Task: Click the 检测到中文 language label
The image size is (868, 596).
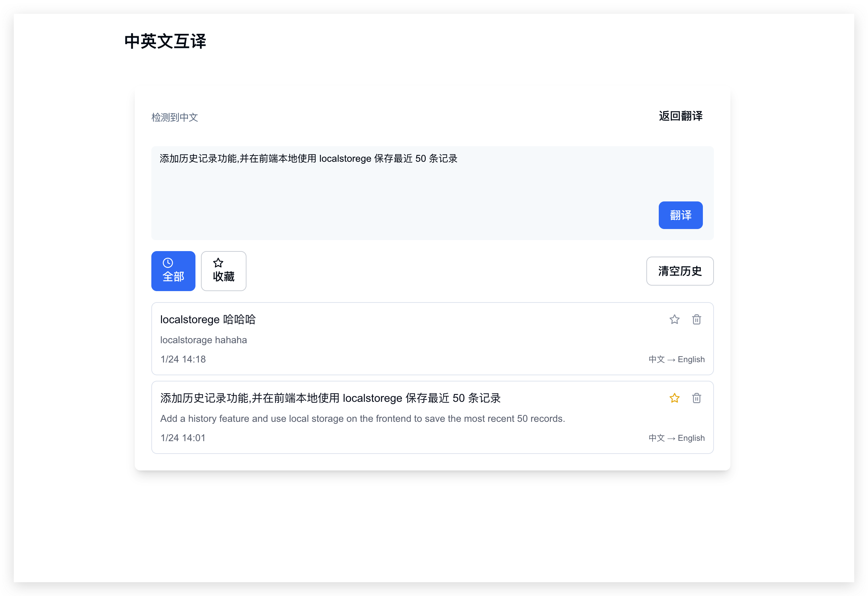Action: tap(175, 117)
